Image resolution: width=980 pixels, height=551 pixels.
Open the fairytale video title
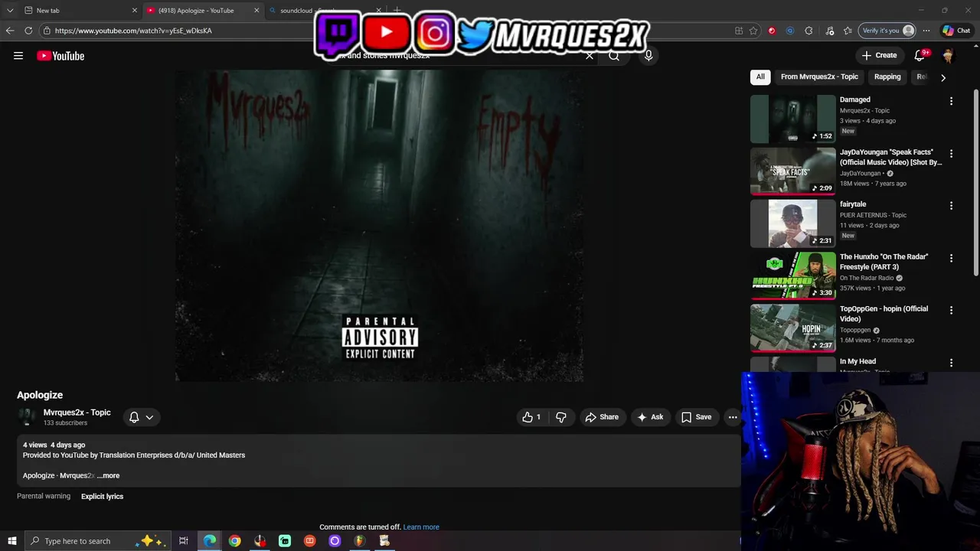[x=853, y=204]
